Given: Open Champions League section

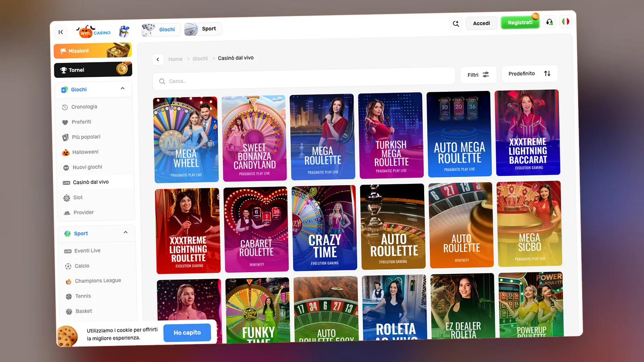Looking at the screenshot, I should [x=93, y=281].
